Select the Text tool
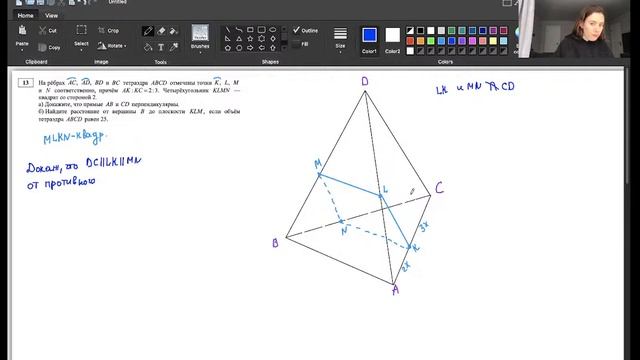This screenshot has height=360, width=640. 161,47
